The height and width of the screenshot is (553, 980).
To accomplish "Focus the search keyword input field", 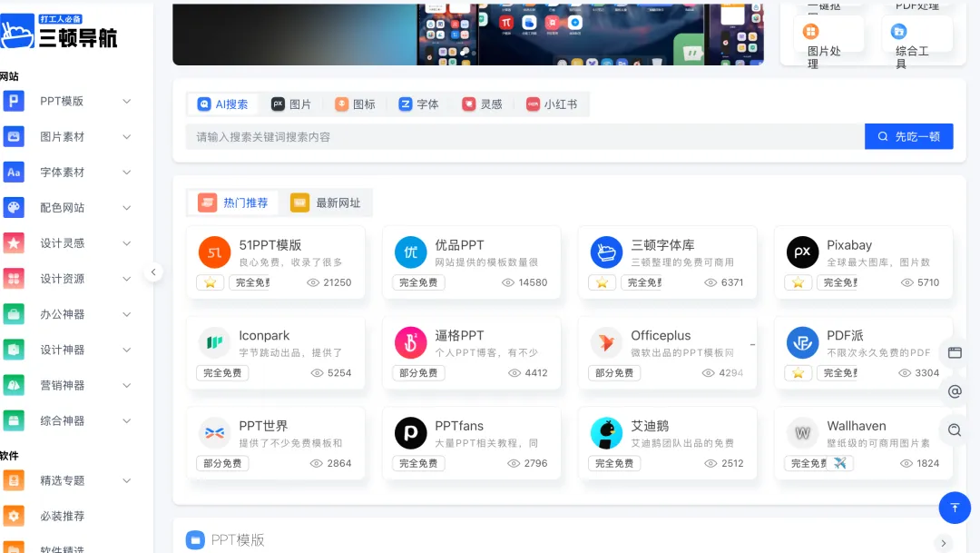I will [525, 136].
